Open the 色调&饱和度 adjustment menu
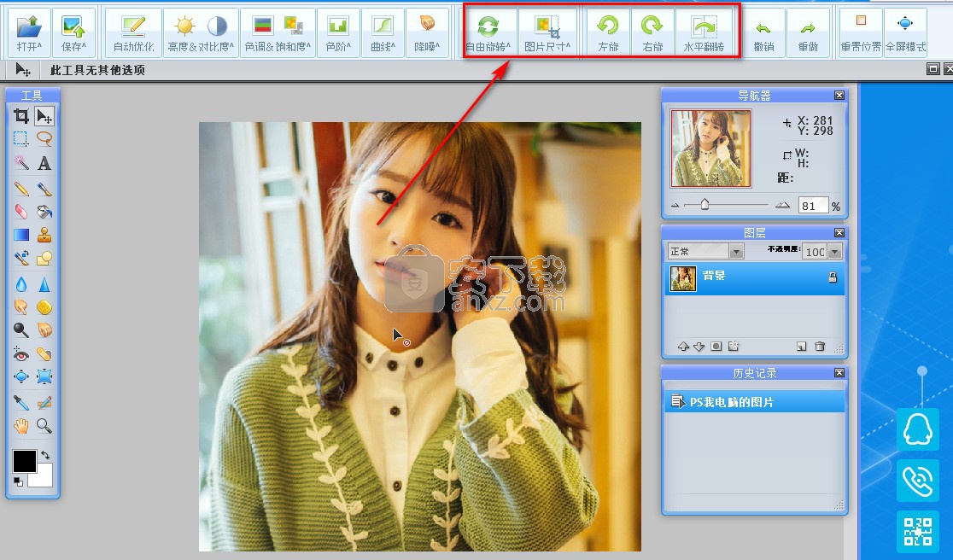The image size is (953, 560). pos(278,32)
